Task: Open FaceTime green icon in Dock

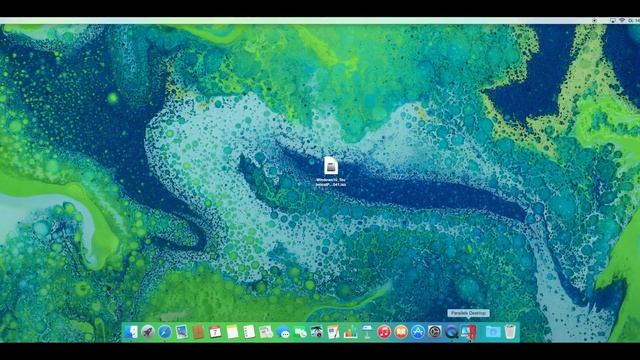Action: pyautogui.click(x=300, y=333)
